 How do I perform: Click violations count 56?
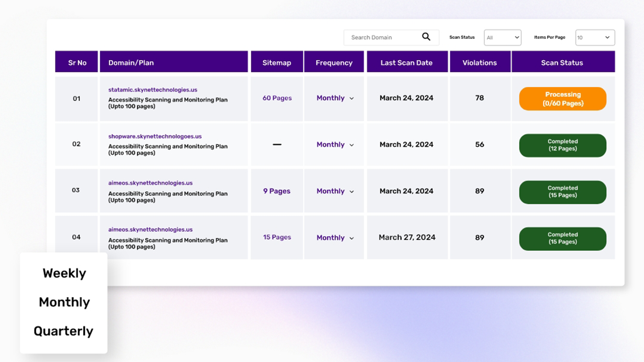[x=480, y=144]
